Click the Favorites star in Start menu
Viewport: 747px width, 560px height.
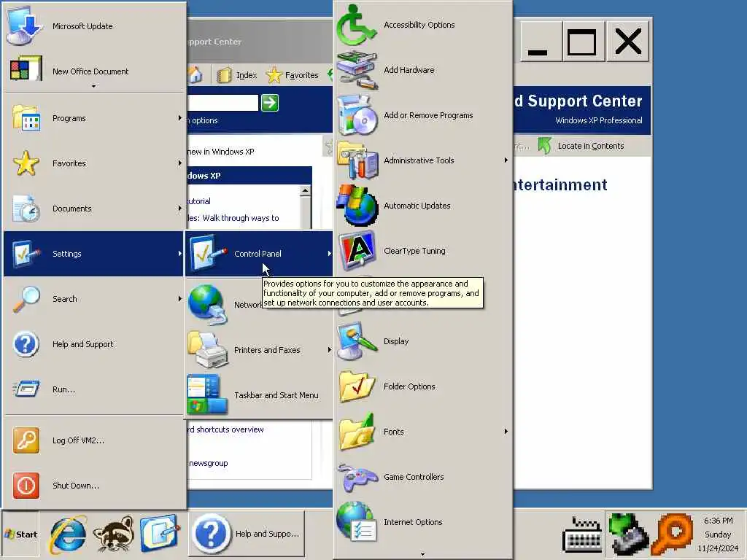tap(26, 163)
